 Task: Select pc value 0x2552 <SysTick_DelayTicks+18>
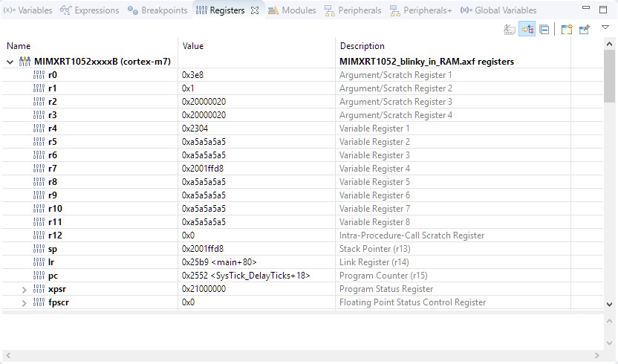pos(246,276)
